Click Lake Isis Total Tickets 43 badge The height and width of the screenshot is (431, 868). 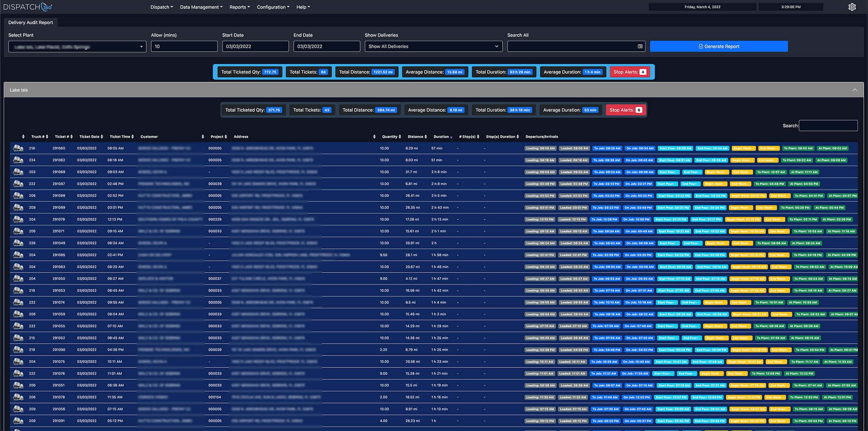[312, 110]
